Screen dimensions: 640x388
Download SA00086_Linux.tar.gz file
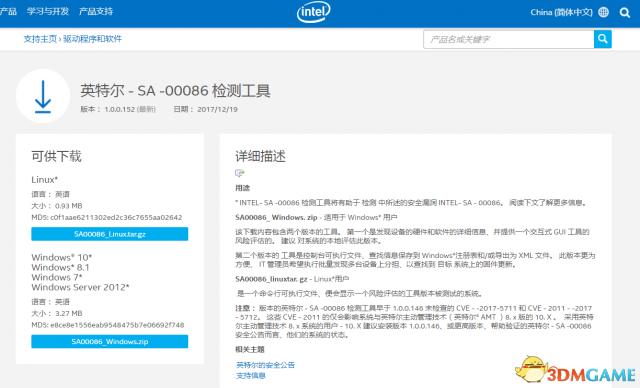tap(110, 234)
